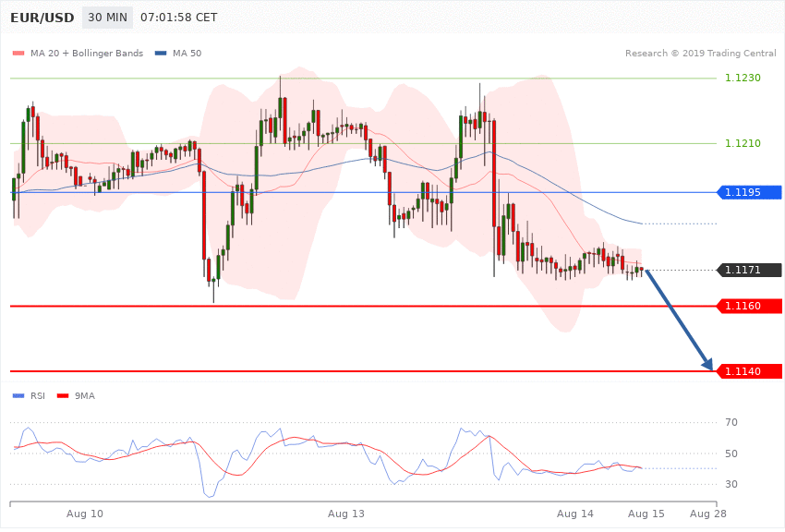Click the Aug 28 date label
The image size is (785, 532).
[708, 514]
